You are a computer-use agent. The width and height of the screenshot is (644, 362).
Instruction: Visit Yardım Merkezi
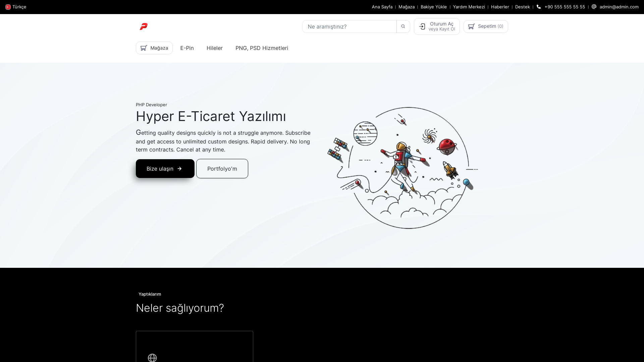pos(469,7)
